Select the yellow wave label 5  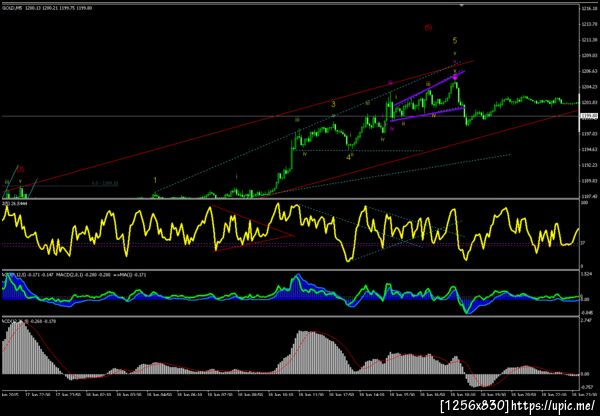click(x=455, y=41)
